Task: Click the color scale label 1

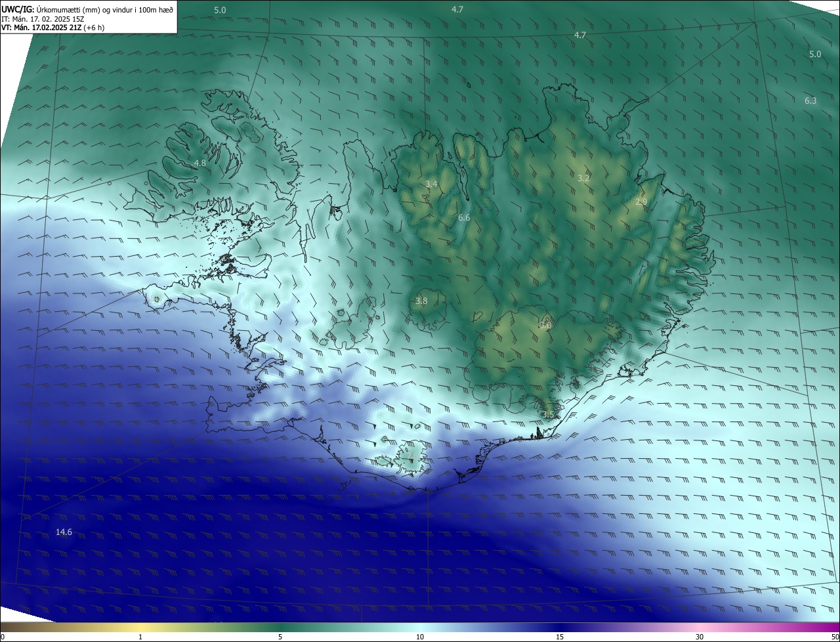Action: 140,637
